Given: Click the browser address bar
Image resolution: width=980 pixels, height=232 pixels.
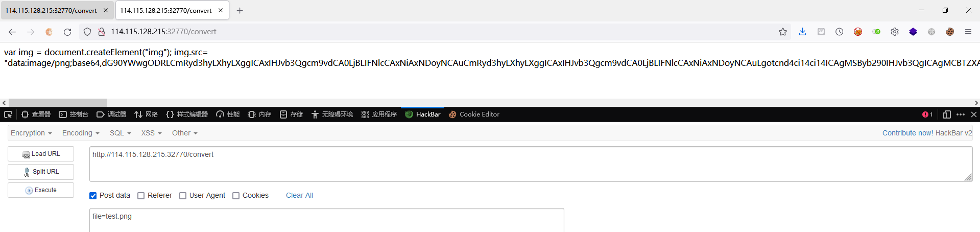Looking at the screenshot, I should point(434,32).
